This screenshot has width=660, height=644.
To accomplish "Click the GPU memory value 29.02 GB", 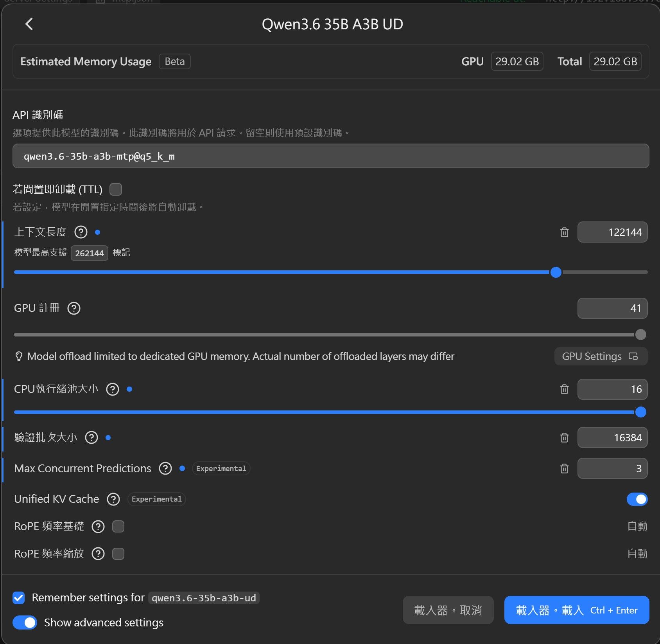I will click(517, 61).
